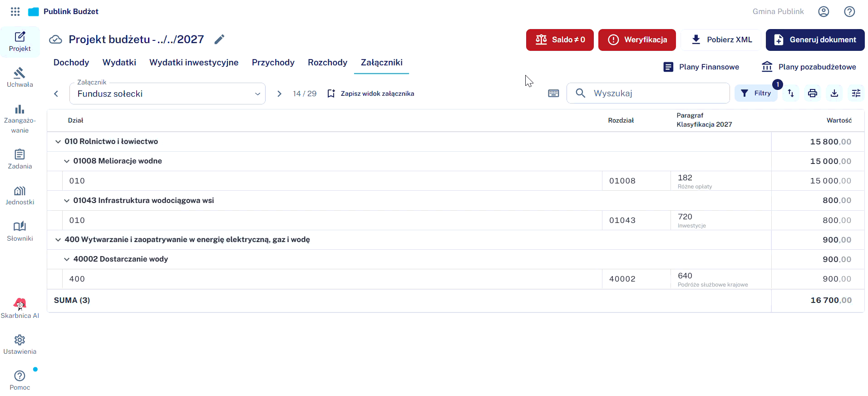Open user account profile icon

click(x=824, y=11)
